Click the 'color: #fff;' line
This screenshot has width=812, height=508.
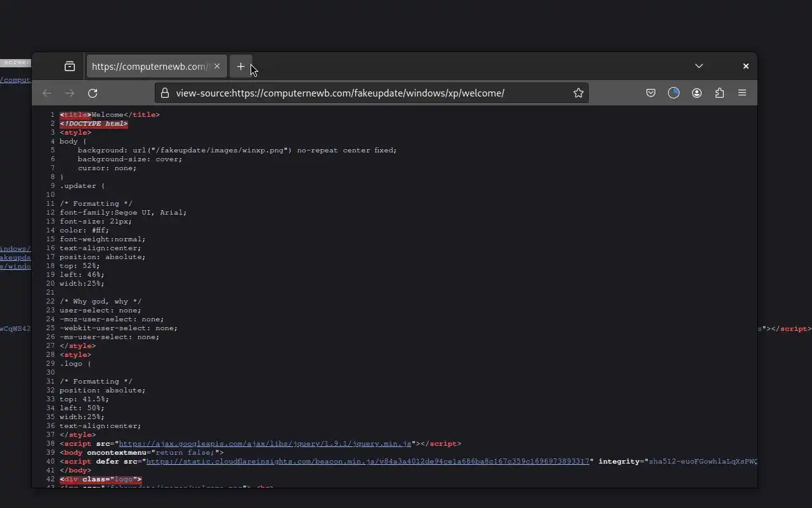(84, 231)
